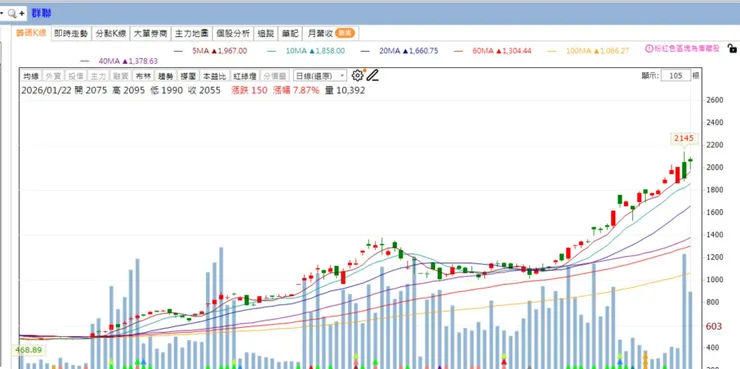Switch to the 大單券商 tab
This screenshot has width=740, height=369.
(151, 34)
